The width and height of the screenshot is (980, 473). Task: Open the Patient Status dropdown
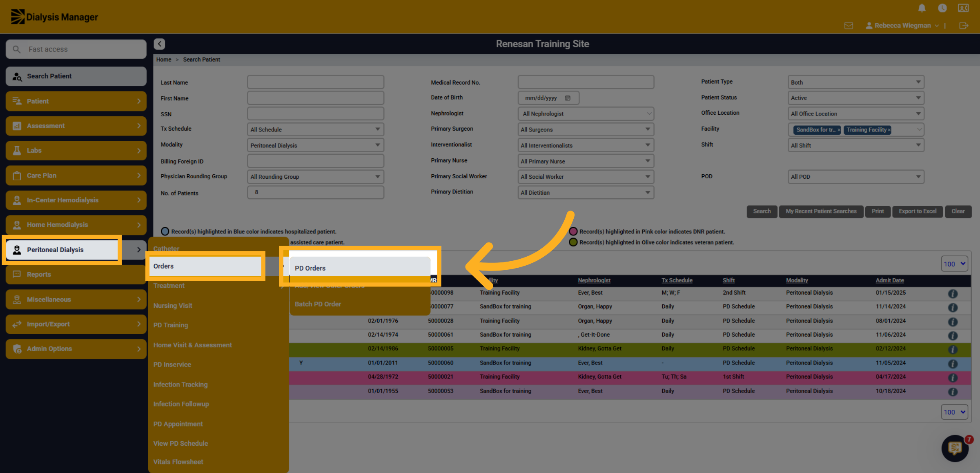point(856,98)
